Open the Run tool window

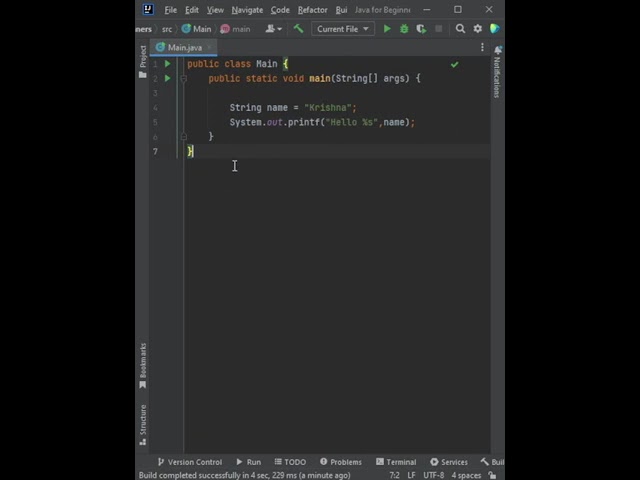click(249, 462)
